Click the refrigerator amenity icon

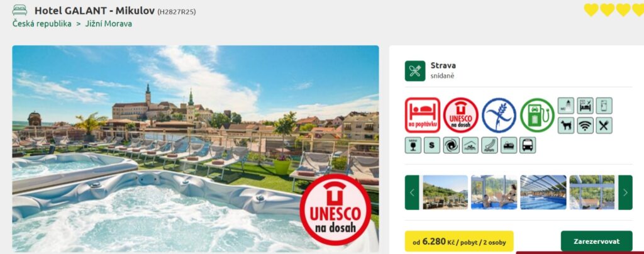pos(604,106)
